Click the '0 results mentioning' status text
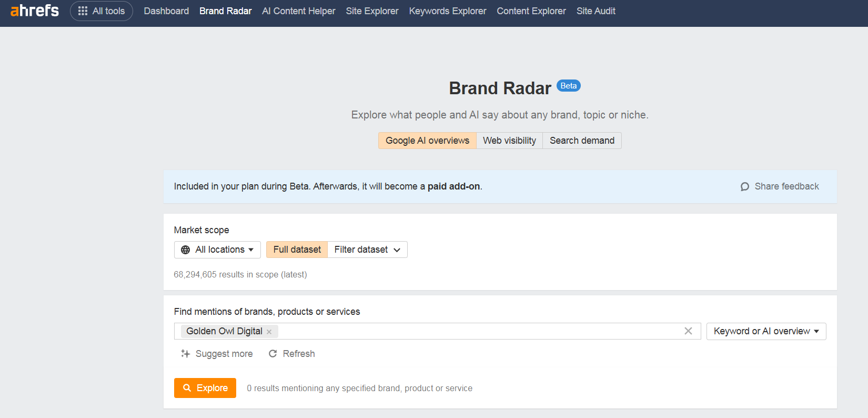 click(x=360, y=388)
